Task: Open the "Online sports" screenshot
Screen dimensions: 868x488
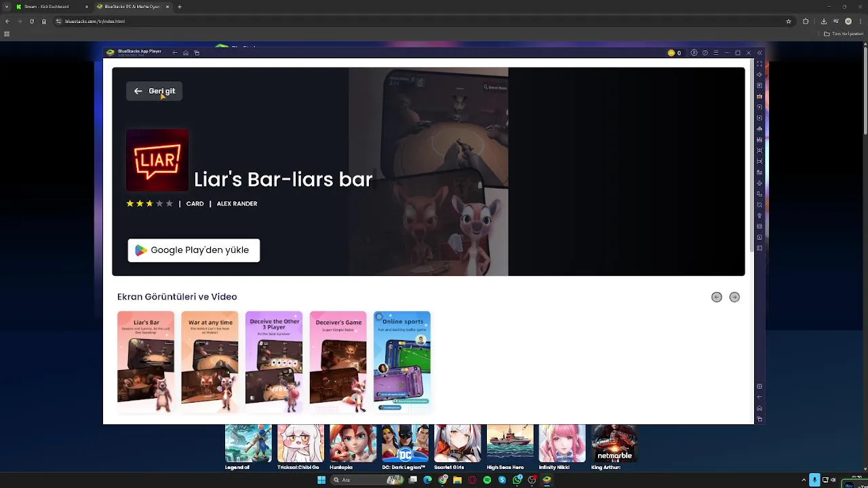Action: point(402,362)
